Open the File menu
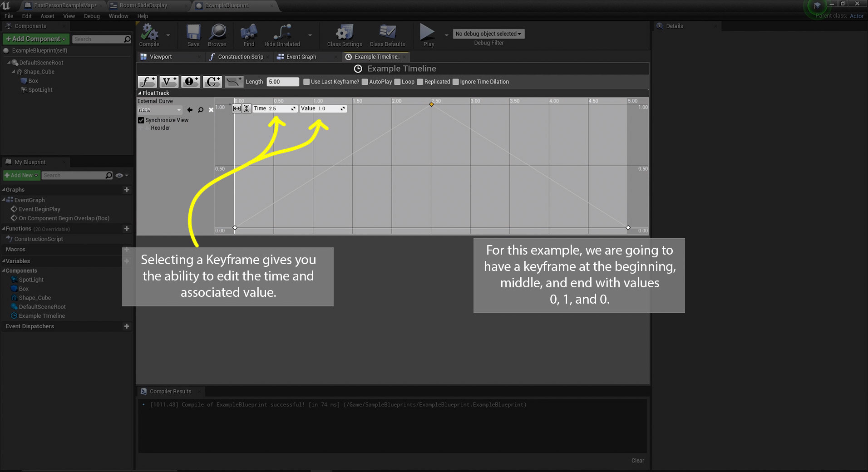 click(9, 16)
